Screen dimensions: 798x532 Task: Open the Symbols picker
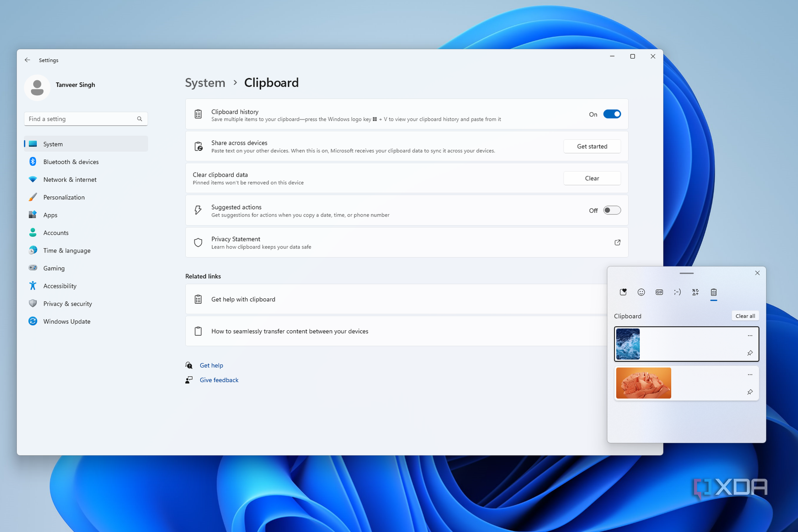[695, 292]
